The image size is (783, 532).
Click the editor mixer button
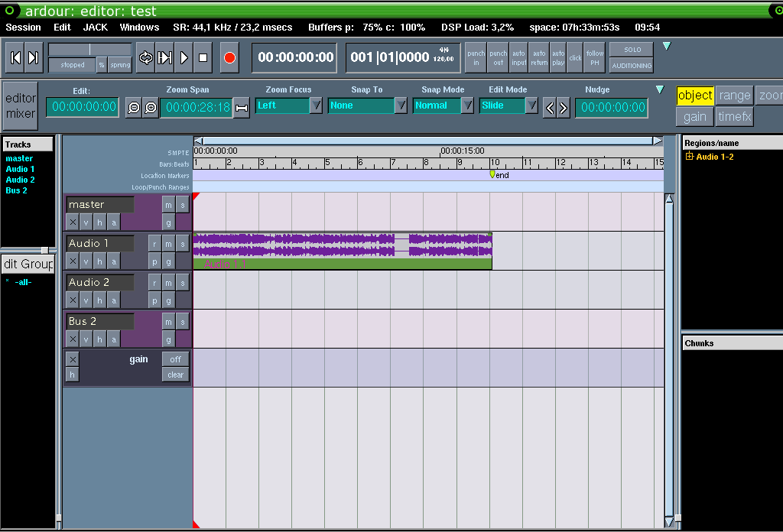[21, 105]
